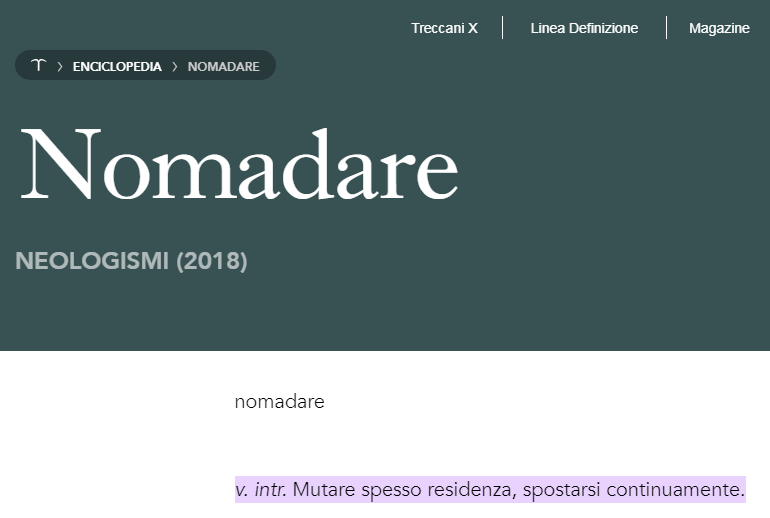Select the NOMADARE breadcrumb item
This screenshot has width=770, height=518.
223,66
